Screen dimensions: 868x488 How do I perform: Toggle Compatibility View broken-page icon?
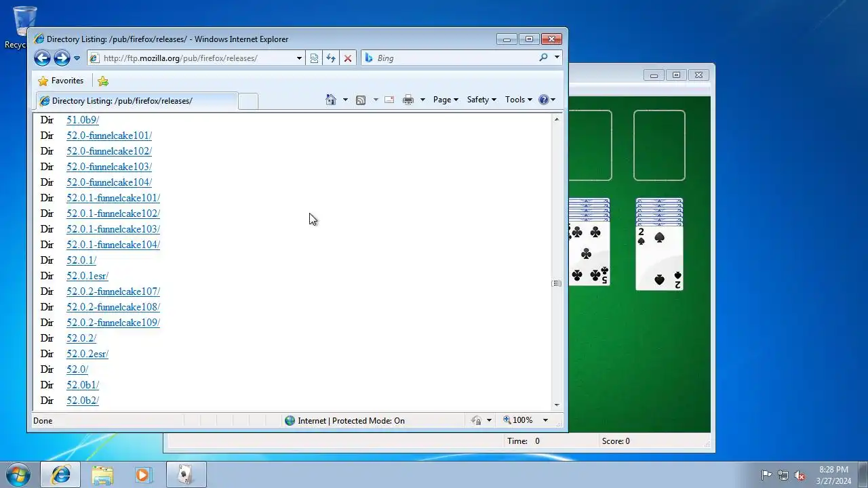point(314,58)
